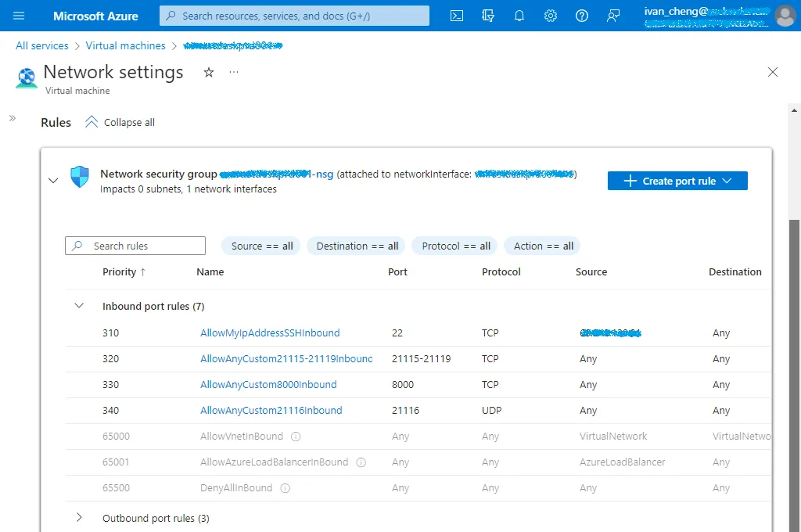Image resolution: width=801 pixels, height=532 pixels.
Task: Collapse the Network security group section chevron
Action: pos(53,181)
